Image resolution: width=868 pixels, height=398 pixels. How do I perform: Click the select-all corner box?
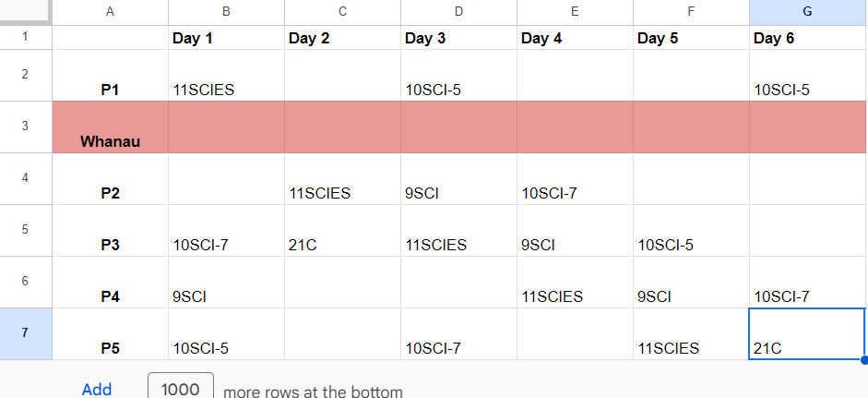26,12
